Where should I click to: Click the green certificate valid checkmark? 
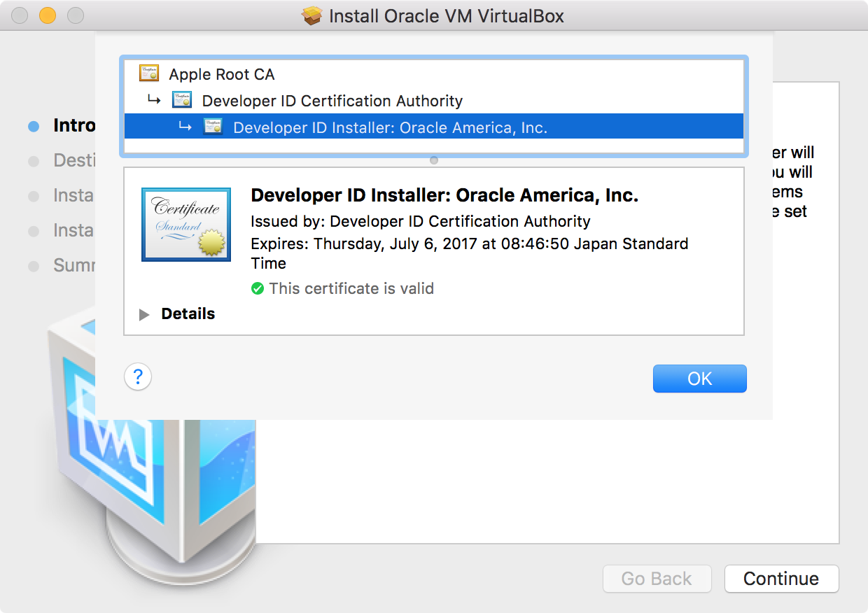[258, 288]
